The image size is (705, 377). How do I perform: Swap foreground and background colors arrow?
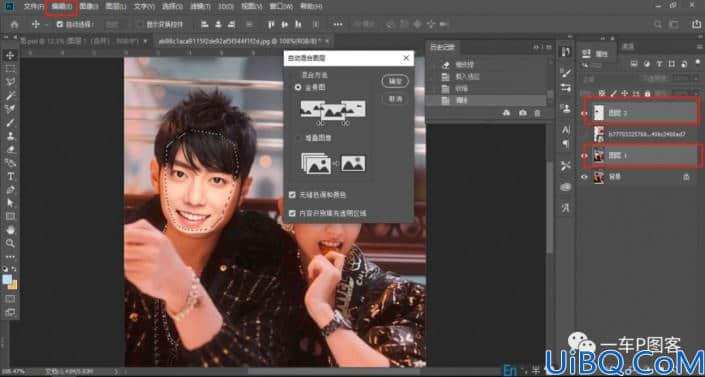point(14,269)
